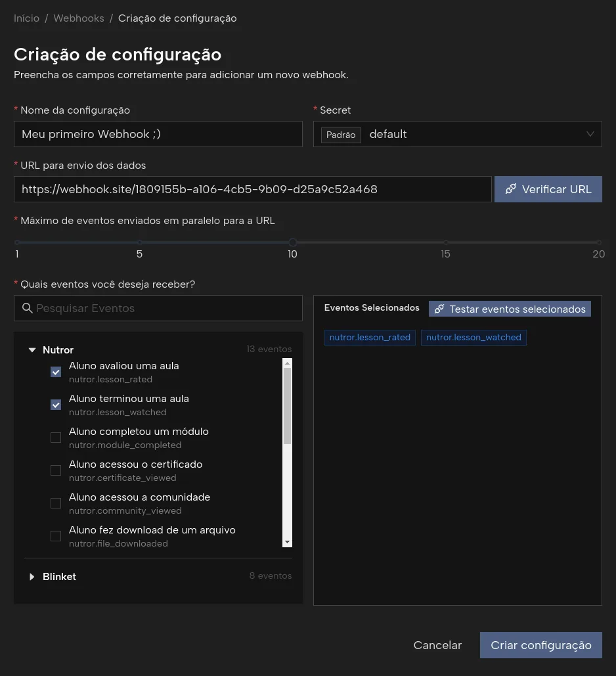Focus the Nome da configuração field
The image size is (616, 676).
click(x=158, y=134)
